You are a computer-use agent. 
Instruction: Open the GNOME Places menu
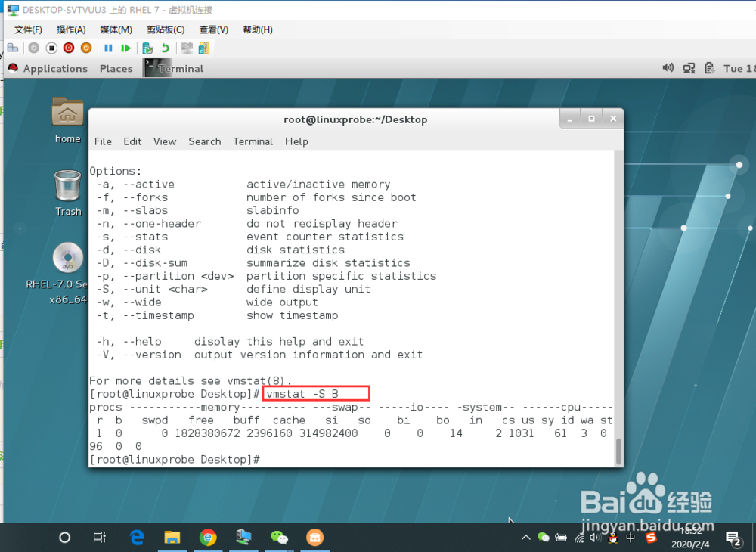(116, 69)
